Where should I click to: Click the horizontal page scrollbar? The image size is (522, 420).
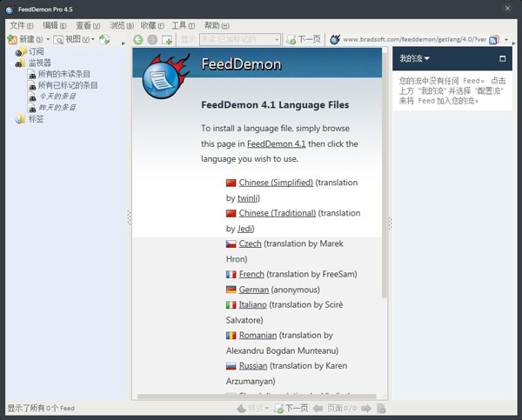257,397
